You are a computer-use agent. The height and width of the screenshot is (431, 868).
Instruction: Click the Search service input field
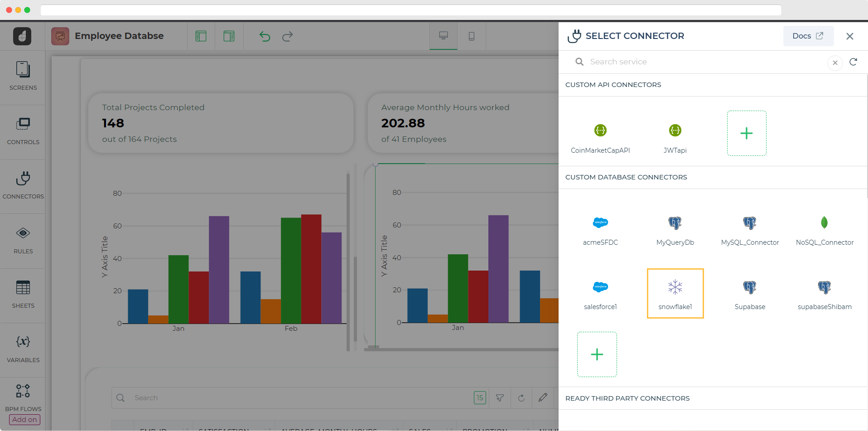coord(702,62)
